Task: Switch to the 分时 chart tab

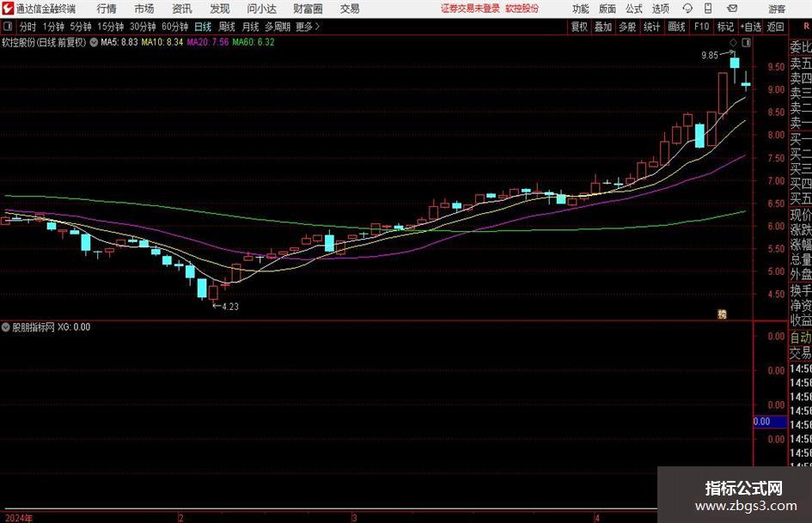Action: click(x=27, y=27)
